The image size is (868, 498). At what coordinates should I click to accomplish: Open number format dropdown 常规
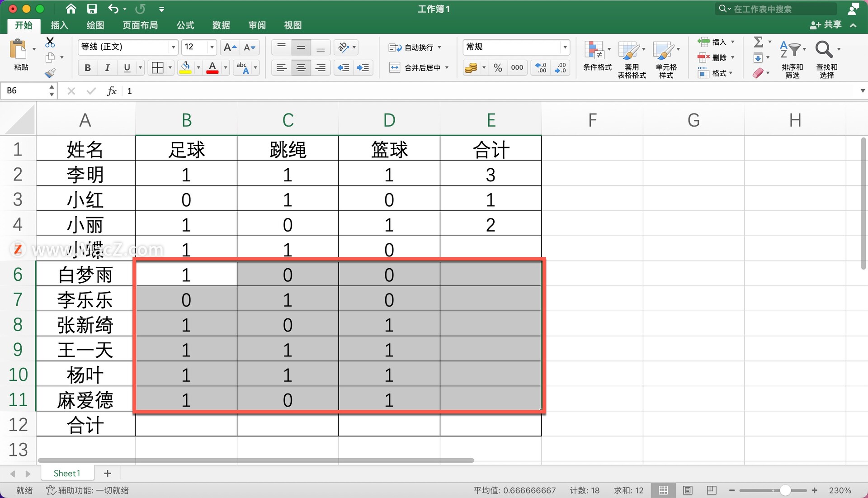[x=565, y=47]
